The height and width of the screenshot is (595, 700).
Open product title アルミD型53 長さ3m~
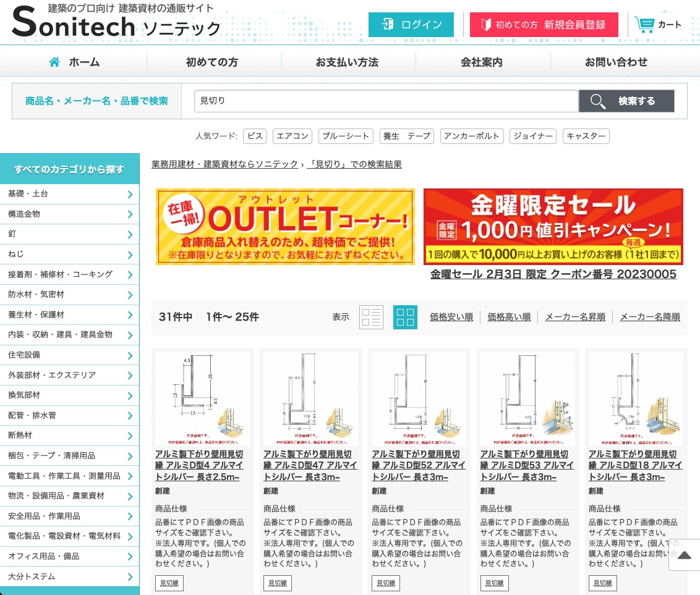(527, 465)
